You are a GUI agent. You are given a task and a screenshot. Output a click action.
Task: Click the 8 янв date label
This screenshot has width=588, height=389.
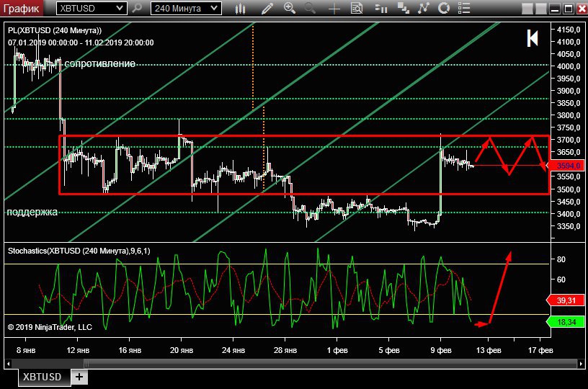pyautogui.click(x=26, y=350)
